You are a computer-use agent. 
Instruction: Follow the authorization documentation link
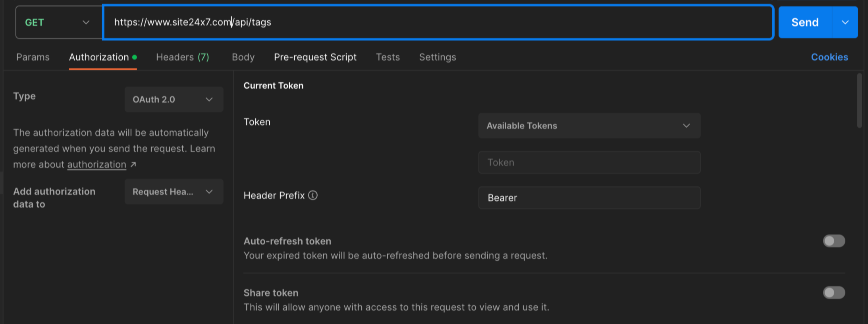point(96,165)
